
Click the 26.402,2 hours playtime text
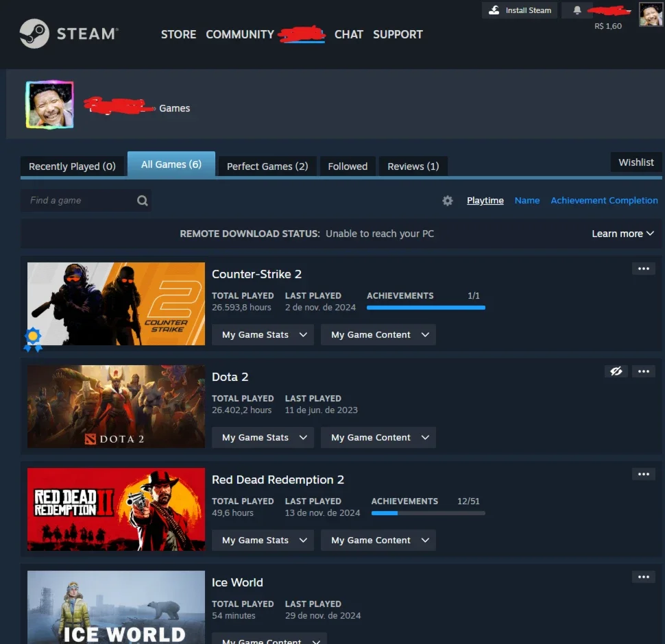242,410
